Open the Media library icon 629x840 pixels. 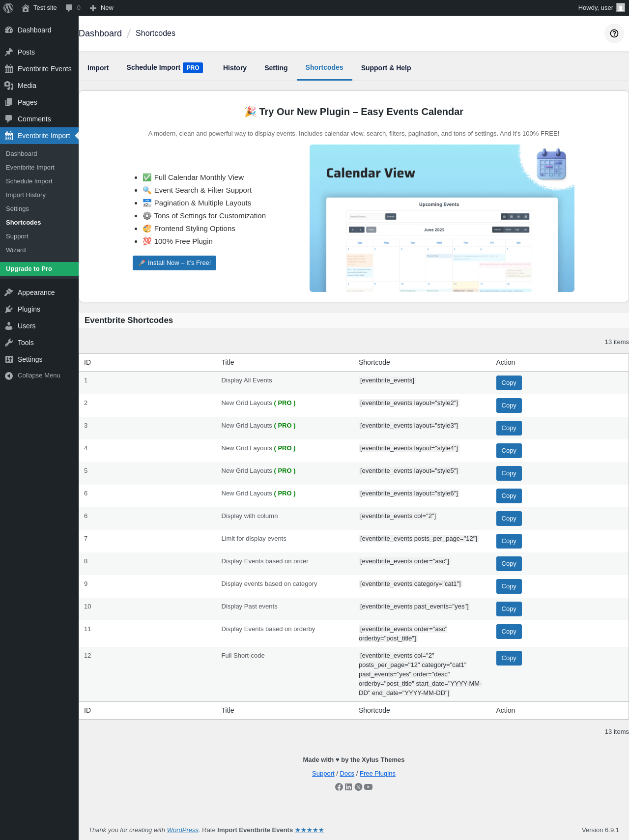pos(9,86)
